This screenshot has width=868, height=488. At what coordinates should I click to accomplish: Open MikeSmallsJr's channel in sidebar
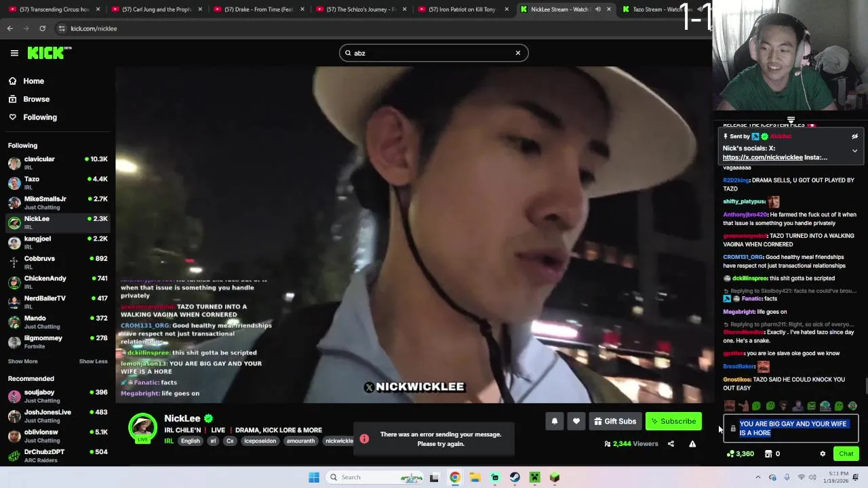[x=58, y=203]
